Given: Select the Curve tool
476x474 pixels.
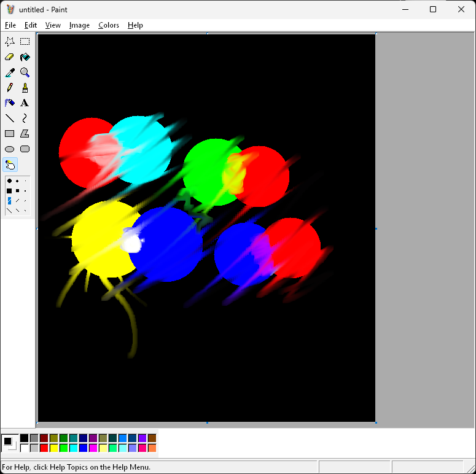Looking at the screenshot, I should pyautogui.click(x=25, y=118).
